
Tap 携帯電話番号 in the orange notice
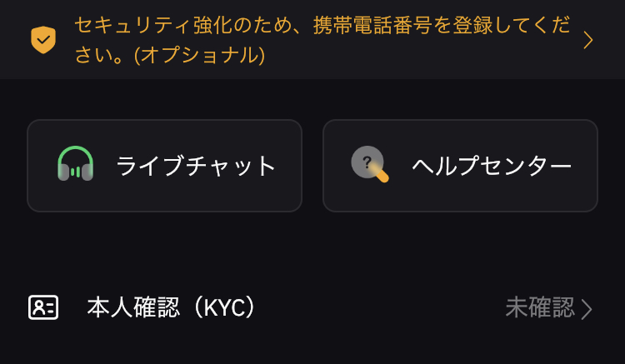pyautogui.click(x=372, y=26)
